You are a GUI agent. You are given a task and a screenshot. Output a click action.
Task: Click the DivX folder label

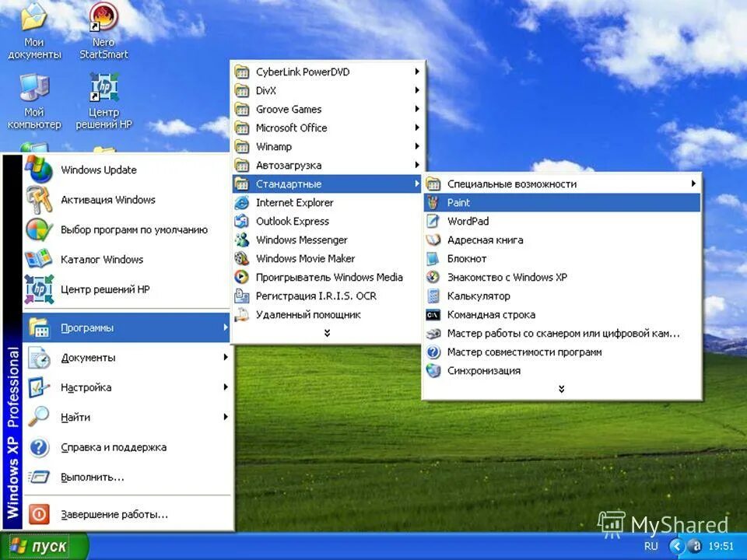pyautogui.click(x=266, y=90)
